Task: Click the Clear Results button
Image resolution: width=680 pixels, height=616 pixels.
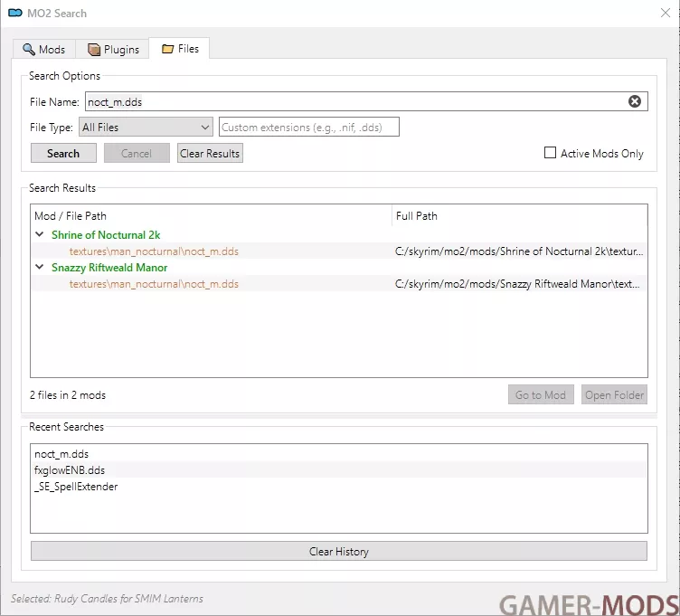Action: pos(210,154)
